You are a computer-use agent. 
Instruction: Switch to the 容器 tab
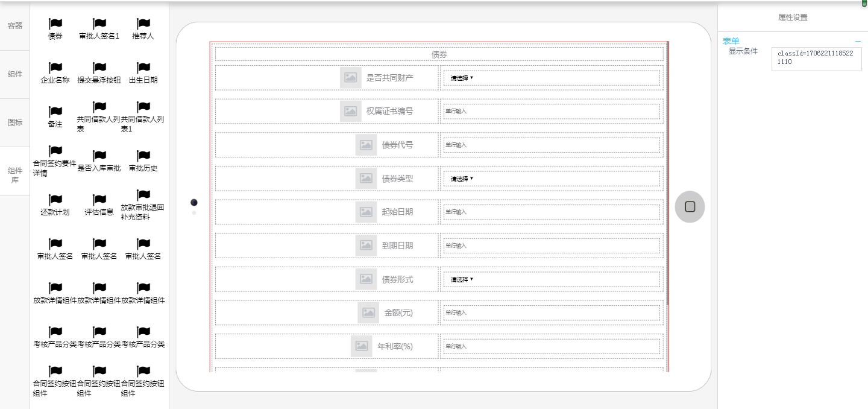pos(15,26)
